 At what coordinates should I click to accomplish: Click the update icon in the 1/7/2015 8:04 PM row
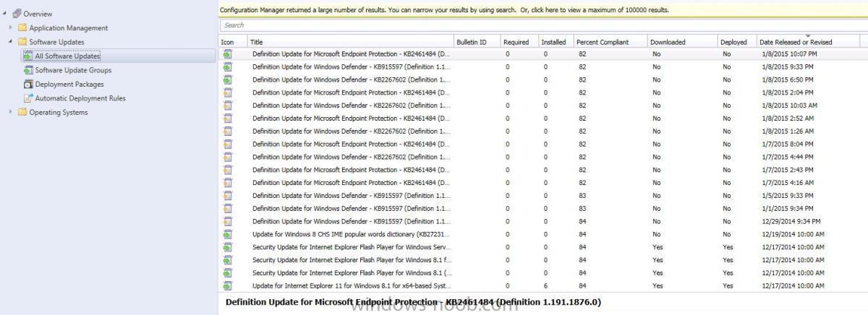pos(228,144)
